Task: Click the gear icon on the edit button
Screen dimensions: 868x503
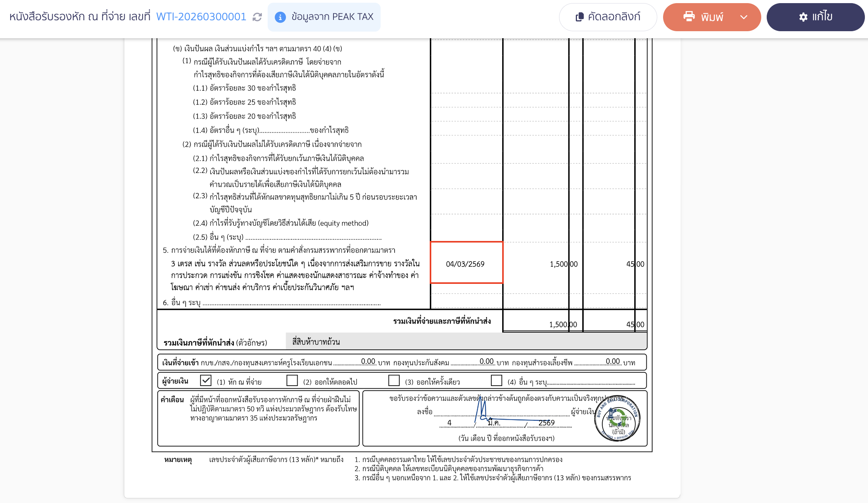Action: (803, 17)
